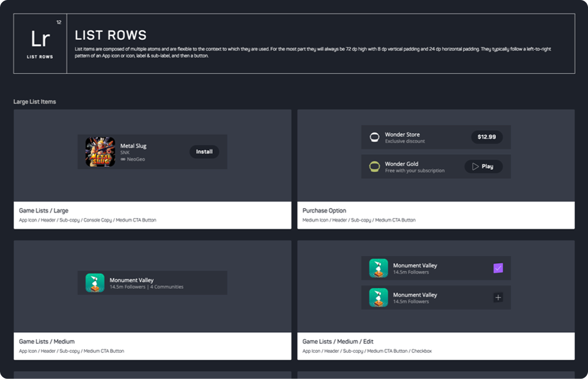The image size is (588, 379).
Task: Click the Monument Valley icon beside purple checkbox
Action: click(379, 268)
